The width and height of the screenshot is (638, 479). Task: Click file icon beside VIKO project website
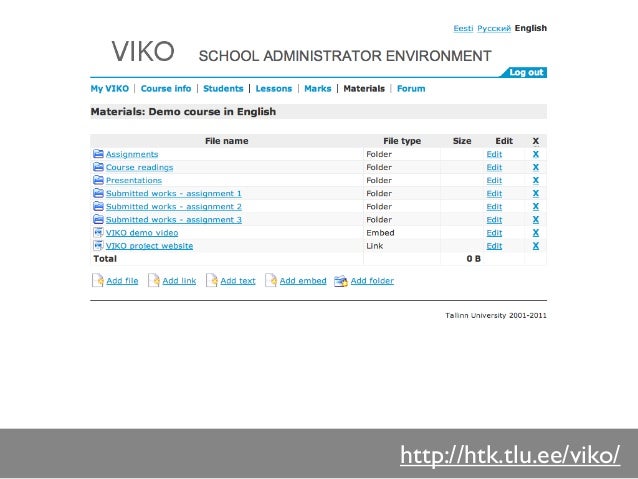tap(98, 245)
